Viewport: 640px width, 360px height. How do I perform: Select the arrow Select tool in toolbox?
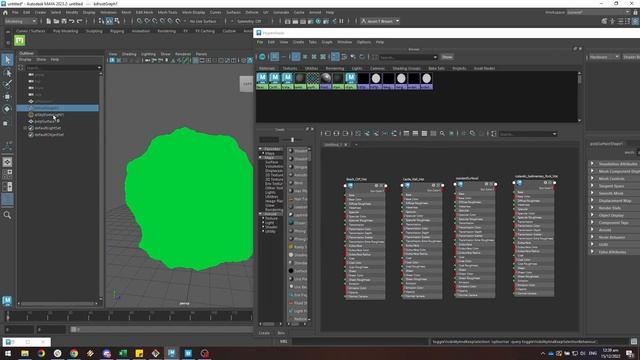pyautogui.click(x=7, y=60)
